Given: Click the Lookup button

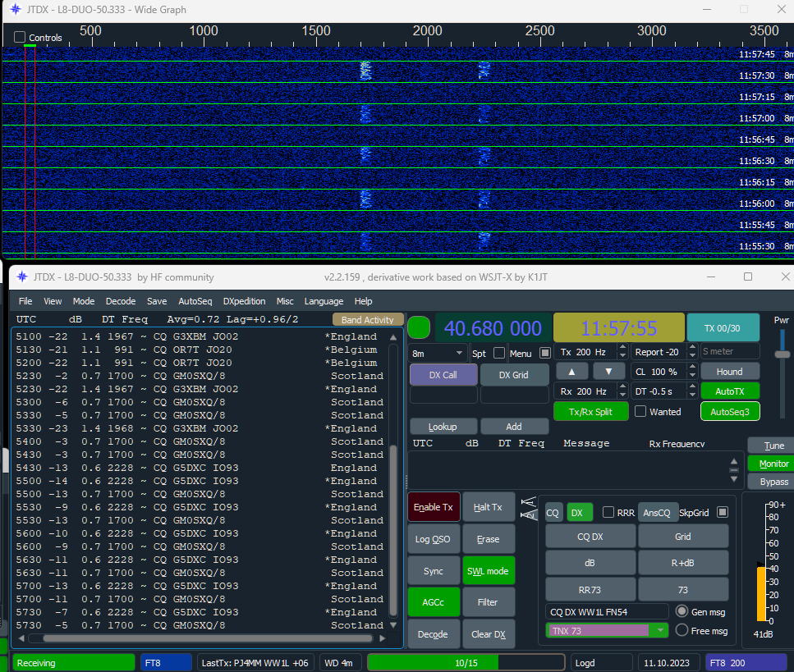Looking at the screenshot, I should (x=443, y=427).
